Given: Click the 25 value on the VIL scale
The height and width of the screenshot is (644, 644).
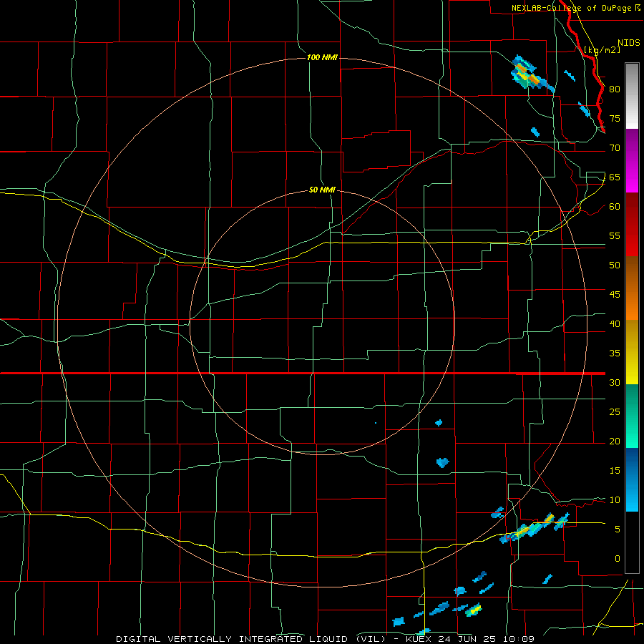Looking at the screenshot, I should click(615, 412).
